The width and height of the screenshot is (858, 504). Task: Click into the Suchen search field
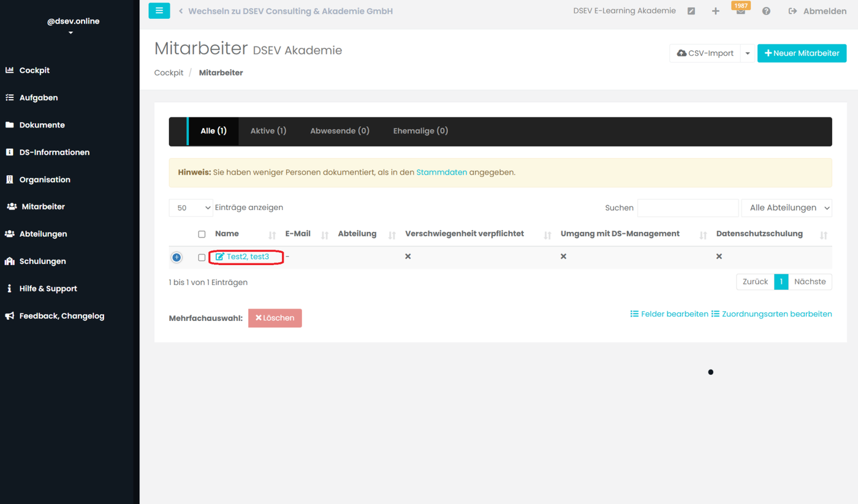[688, 208]
